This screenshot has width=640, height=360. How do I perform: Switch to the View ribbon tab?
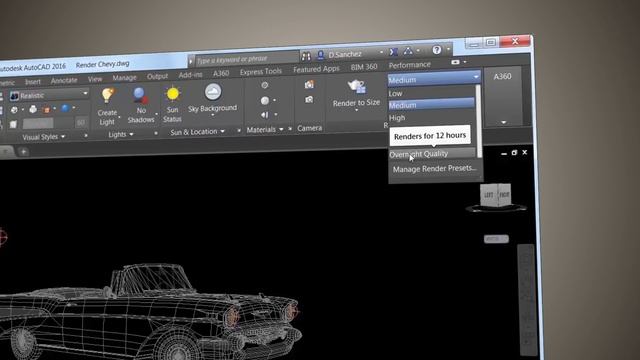(x=95, y=79)
